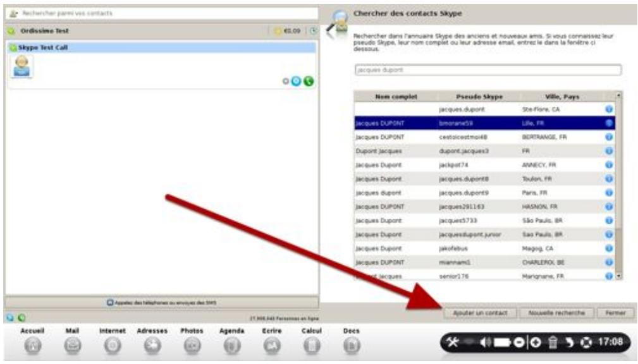This screenshot has height=364, width=638.
Task: Focus the Rechercher parmi vos contacts field
Action: pos(161,13)
